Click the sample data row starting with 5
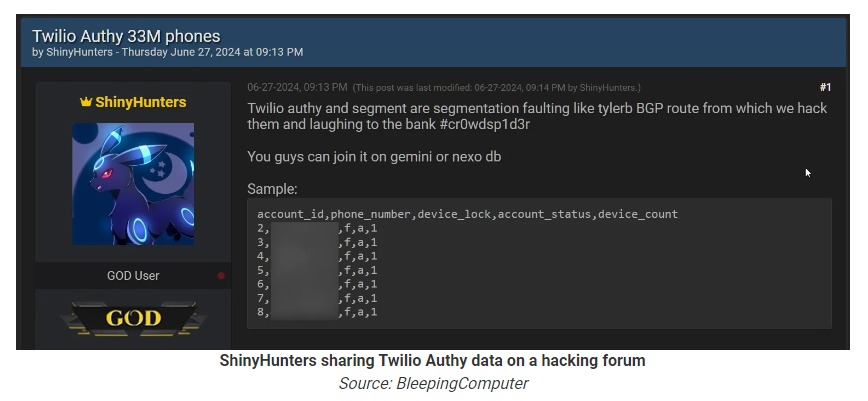Image resolution: width=868 pixels, height=401 pixels. tap(317, 270)
